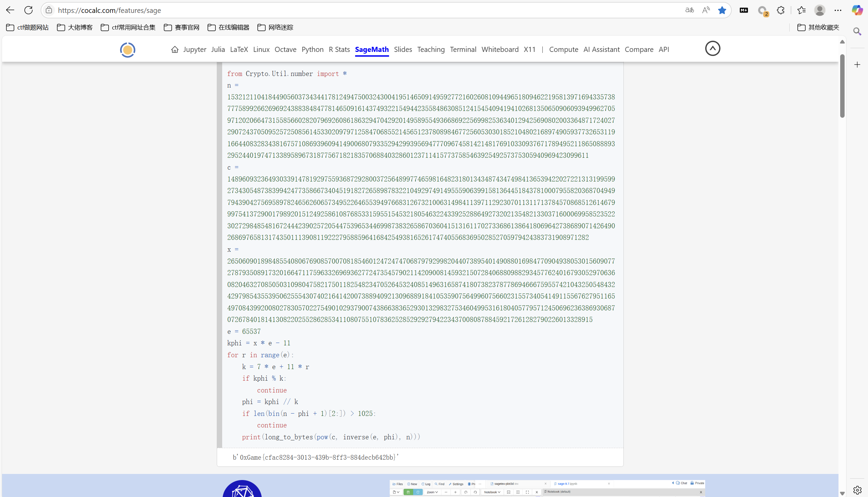Open the ctf做题网站 bookmark folder
Screen dimensions: 868x497
tap(27, 27)
